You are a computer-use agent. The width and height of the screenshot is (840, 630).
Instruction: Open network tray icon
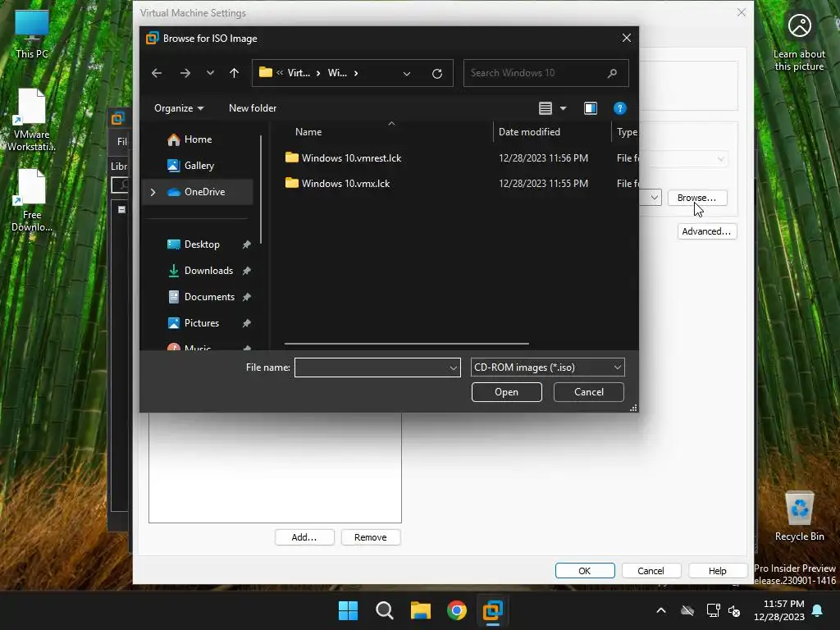713,610
